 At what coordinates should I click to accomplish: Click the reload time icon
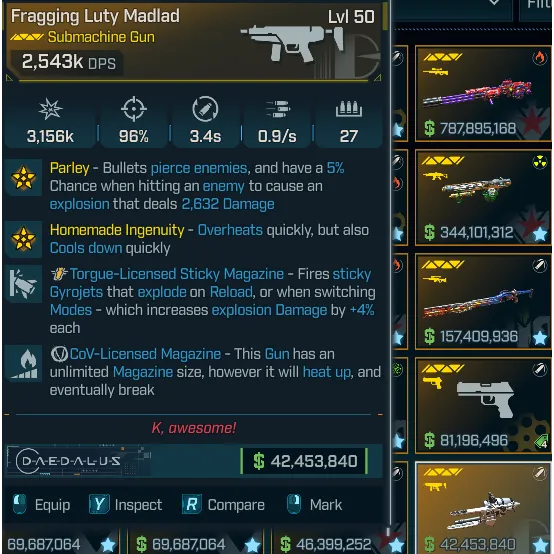pos(205,108)
